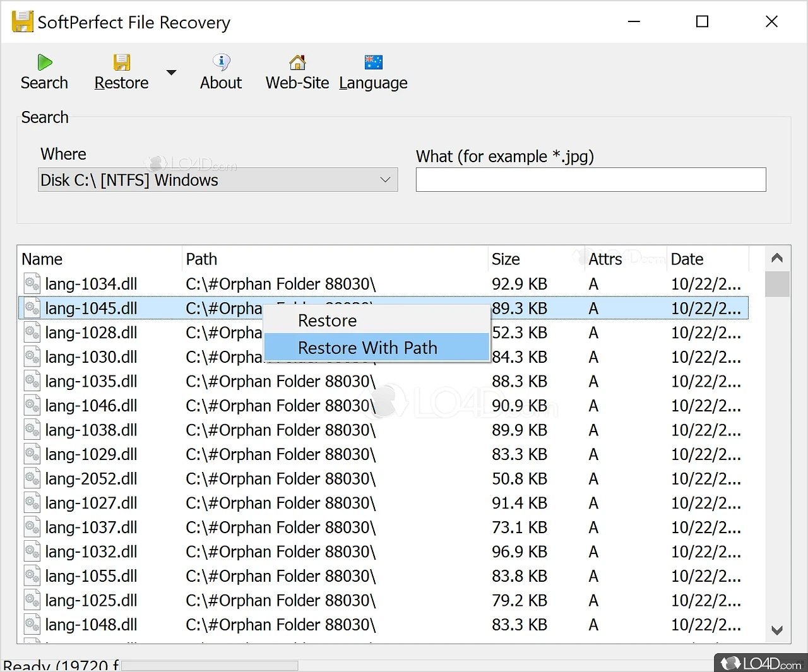Open the About info icon
Screen dimensions: 808x672
pos(221,62)
